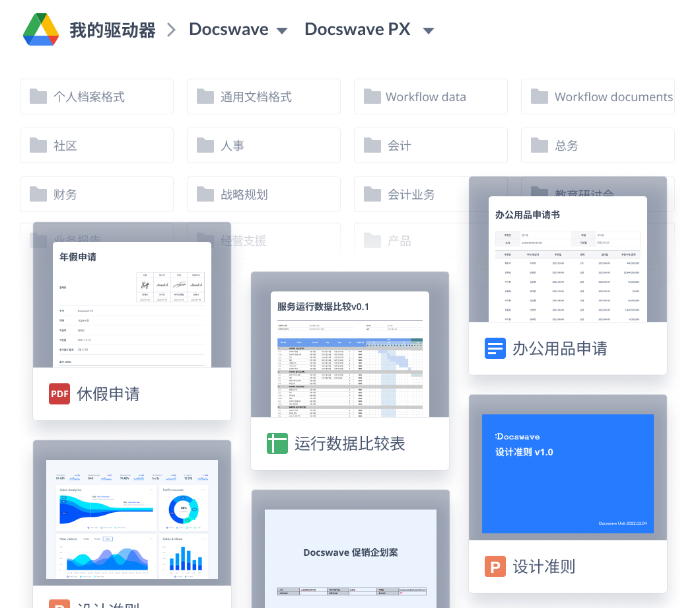The image size is (700, 608).
Task: Click the red PDF icon beside 休假申请
Action: tap(59, 394)
